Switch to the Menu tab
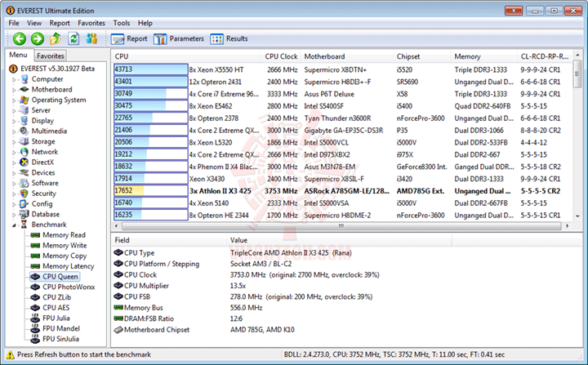This screenshot has width=588, height=365. tap(18, 55)
